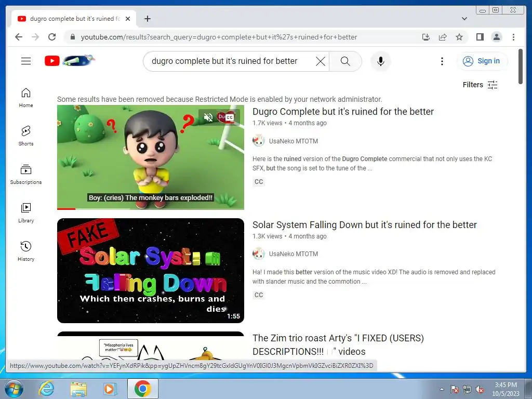532x399 pixels.
Task: Click the muted volume tray icon
Action: click(x=480, y=389)
